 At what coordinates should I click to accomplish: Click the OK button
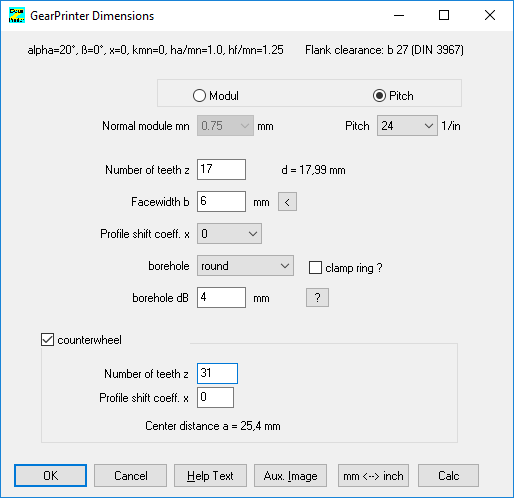pos(51,475)
